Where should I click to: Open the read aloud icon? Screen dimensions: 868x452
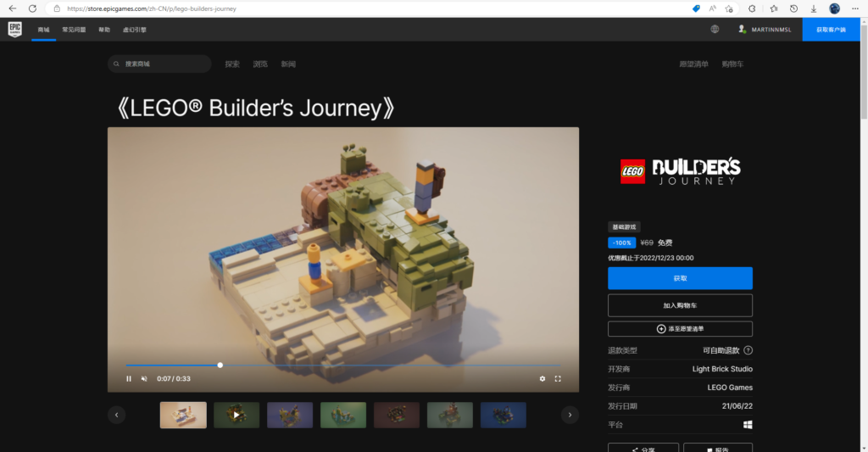[x=712, y=8]
